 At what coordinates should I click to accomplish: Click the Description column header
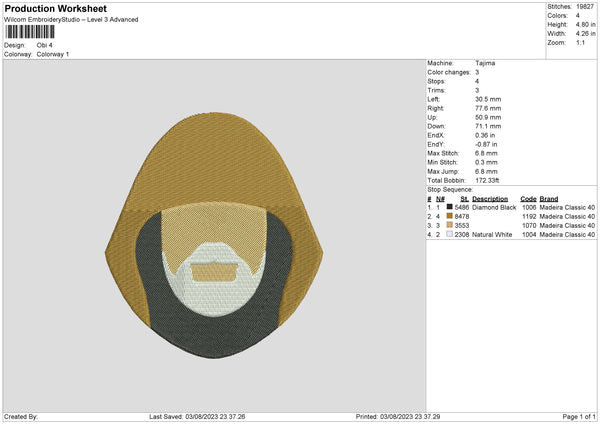(x=488, y=198)
